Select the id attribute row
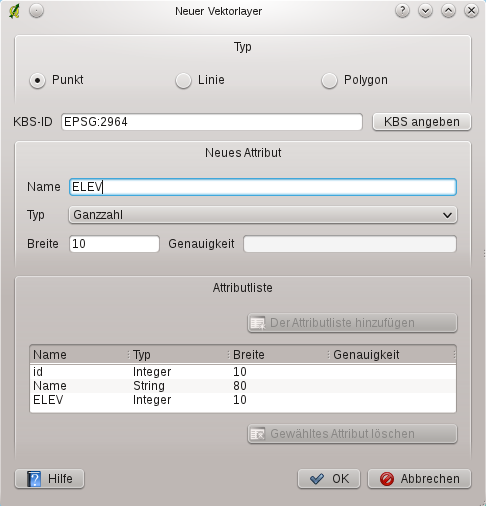 pos(243,372)
